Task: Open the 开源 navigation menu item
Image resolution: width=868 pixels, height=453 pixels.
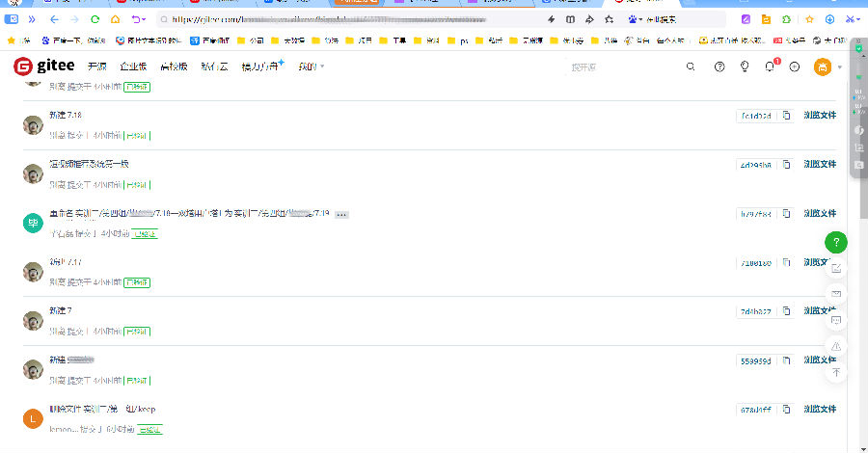Action: 97,67
